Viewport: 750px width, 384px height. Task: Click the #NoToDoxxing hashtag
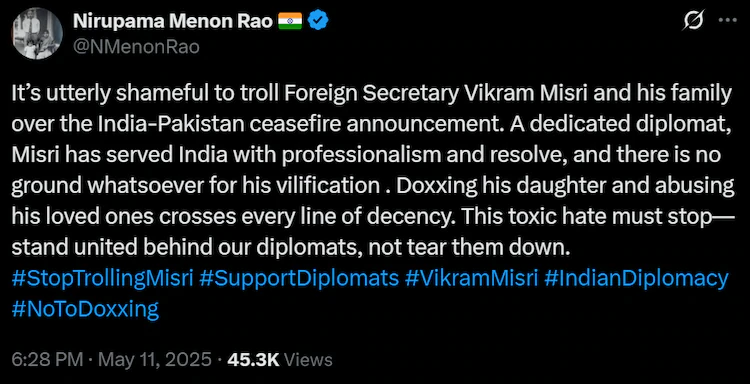click(x=85, y=309)
